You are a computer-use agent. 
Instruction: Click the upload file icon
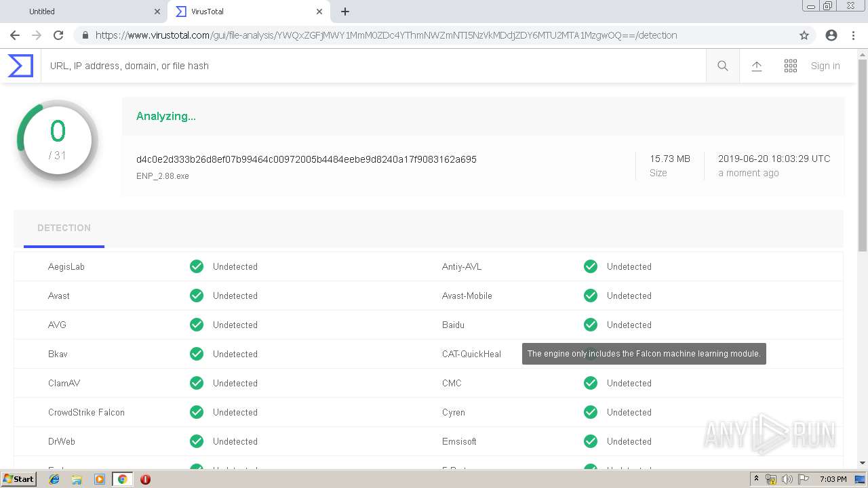click(x=757, y=66)
